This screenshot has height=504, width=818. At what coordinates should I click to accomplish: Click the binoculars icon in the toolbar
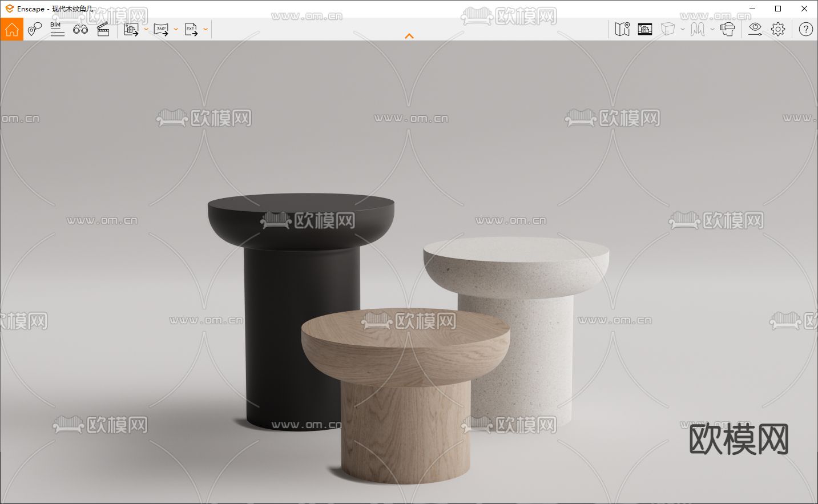pos(80,29)
